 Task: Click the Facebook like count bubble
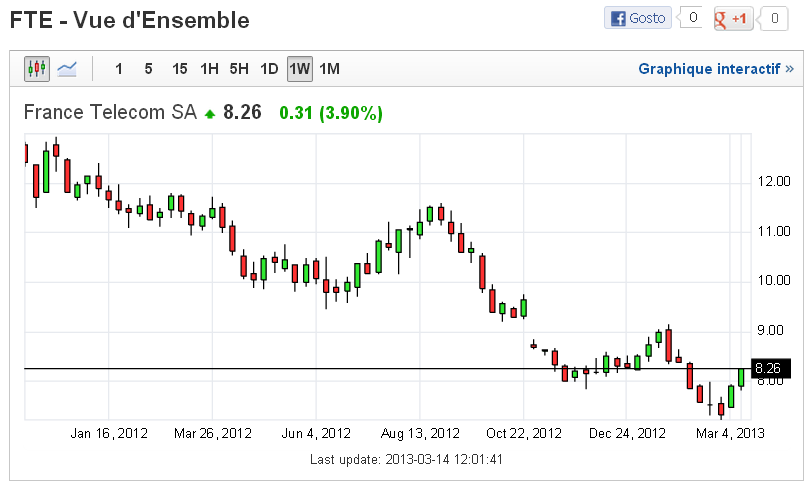[x=691, y=18]
